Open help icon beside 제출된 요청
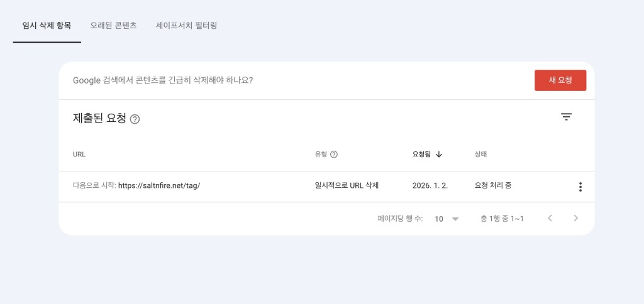This screenshot has width=644, height=304. 135,119
